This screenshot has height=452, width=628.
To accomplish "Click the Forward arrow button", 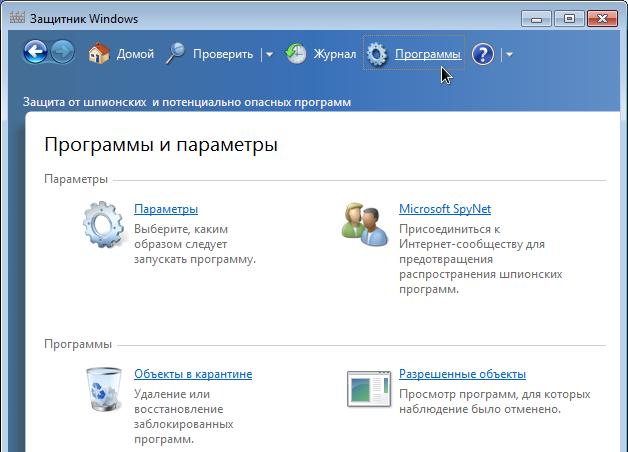I will pyautogui.click(x=63, y=52).
